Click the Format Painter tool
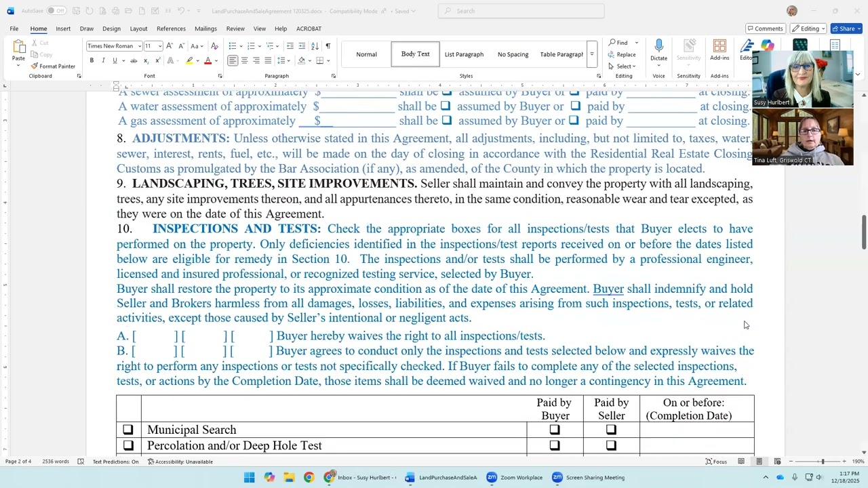 53,66
